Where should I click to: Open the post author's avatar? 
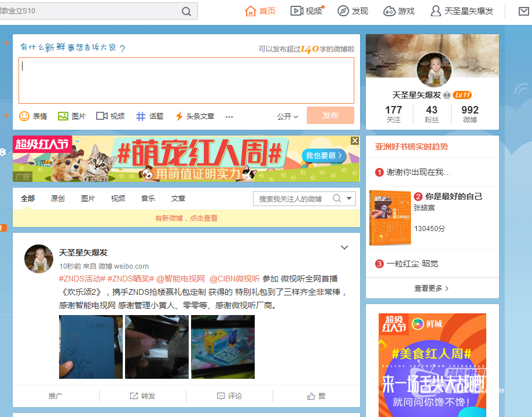pos(39,259)
